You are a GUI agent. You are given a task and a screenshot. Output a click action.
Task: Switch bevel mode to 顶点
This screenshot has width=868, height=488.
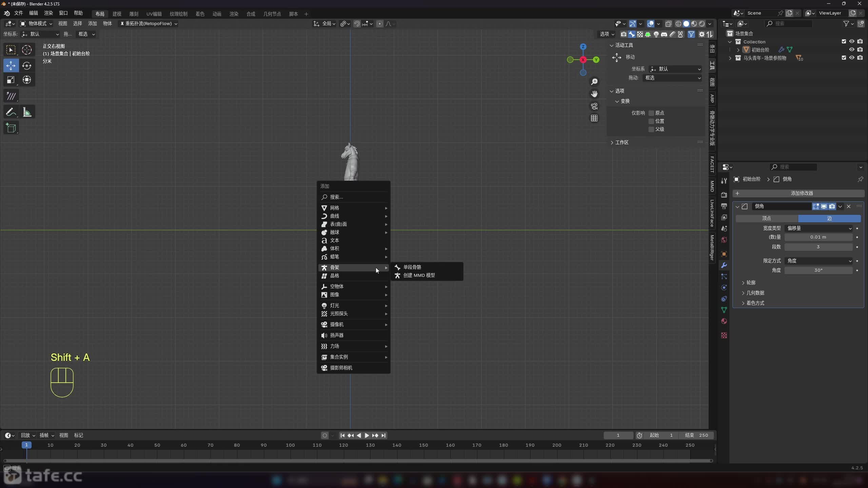[766, 219]
